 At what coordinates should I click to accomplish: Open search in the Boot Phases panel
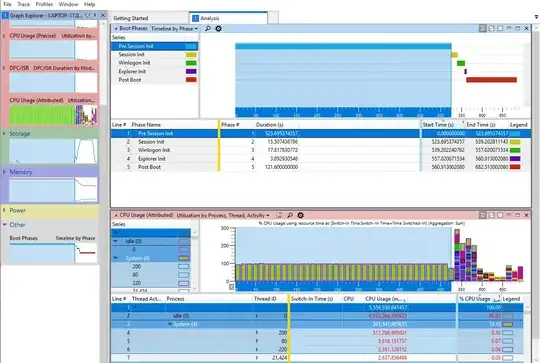(x=208, y=29)
